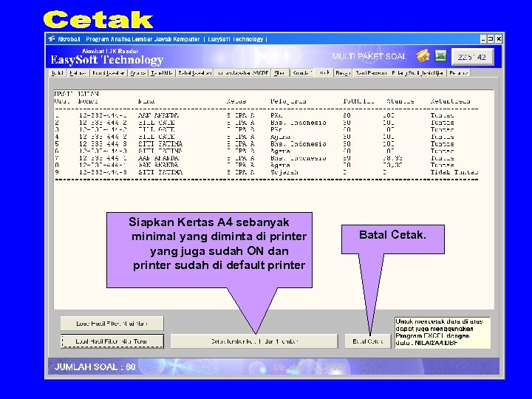Viewport: 532px width, 399px height.
Task: Open the folder-edit icon beside MULTI PAKET SOAL
Action: tap(423, 56)
